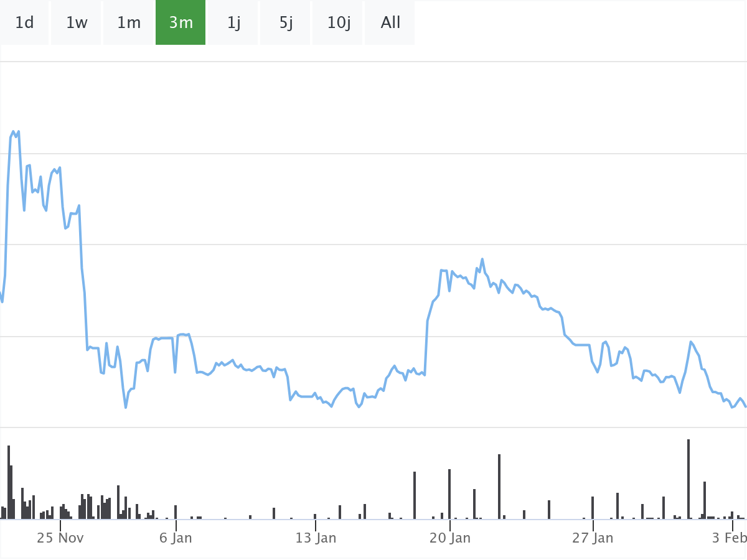
Task: Pick the 10j range option
Action: tap(339, 22)
